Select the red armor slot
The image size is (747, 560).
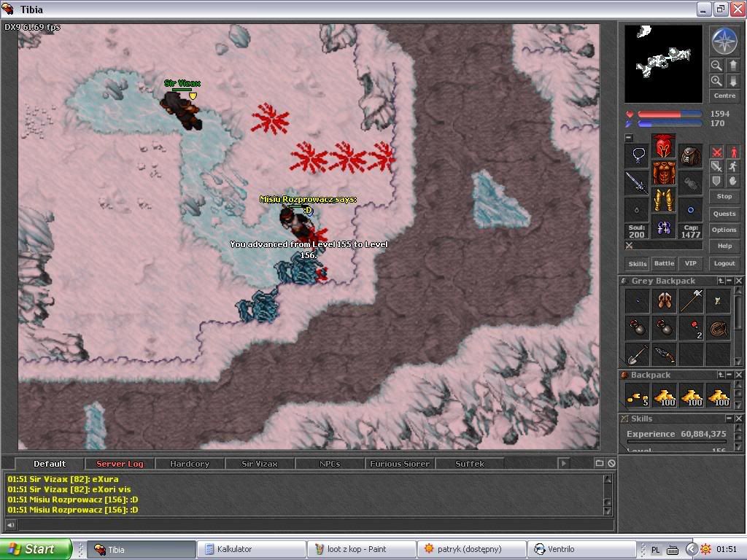pyautogui.click(x=664, y=173)
